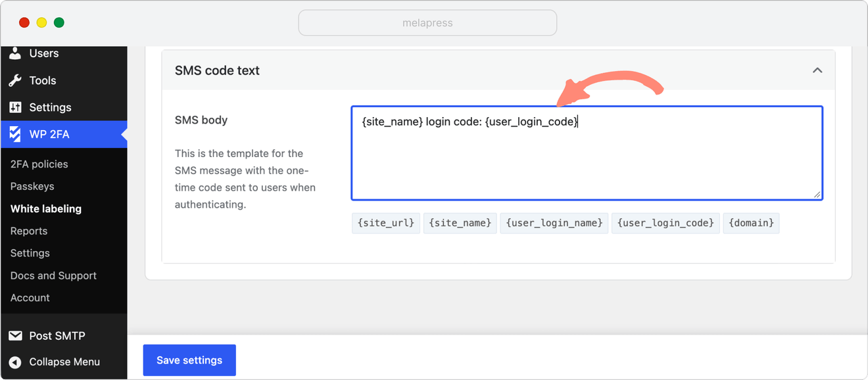Click inside the SMS body textarea

tap(587, 153)
